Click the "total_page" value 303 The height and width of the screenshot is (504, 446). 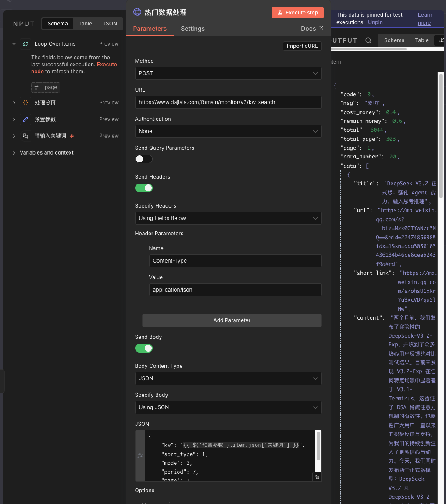coord(391,139)
